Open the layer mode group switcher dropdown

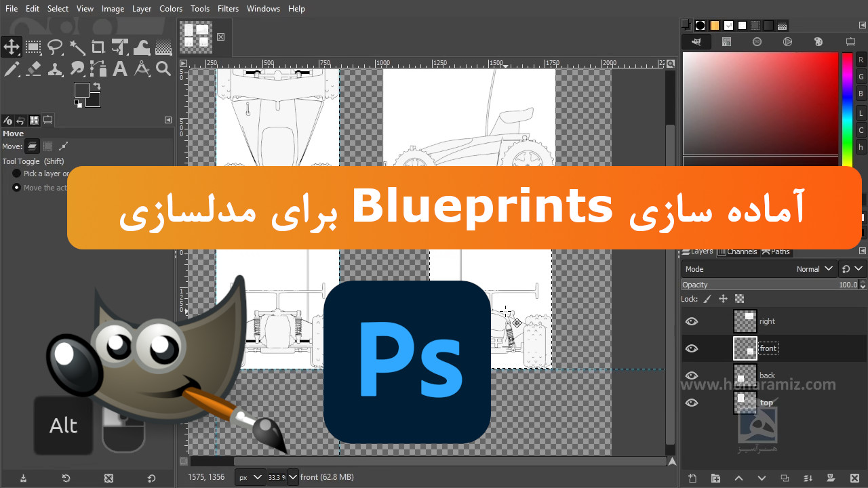(852, 269)
